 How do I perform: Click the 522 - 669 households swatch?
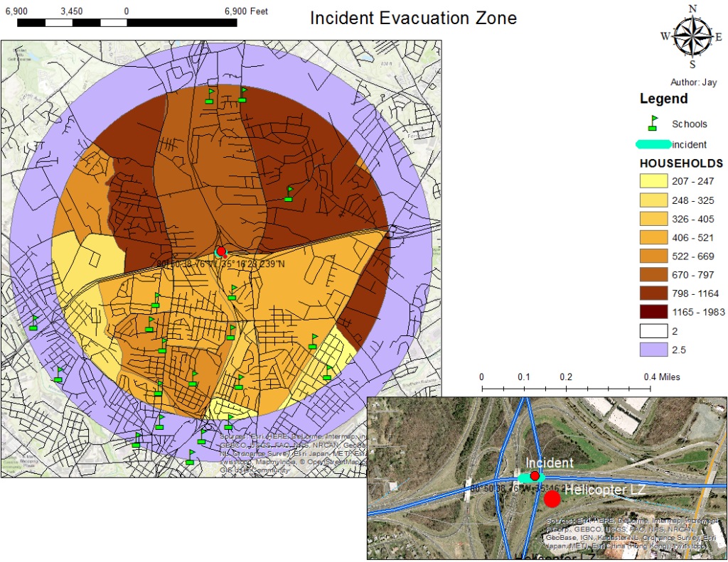654,256
